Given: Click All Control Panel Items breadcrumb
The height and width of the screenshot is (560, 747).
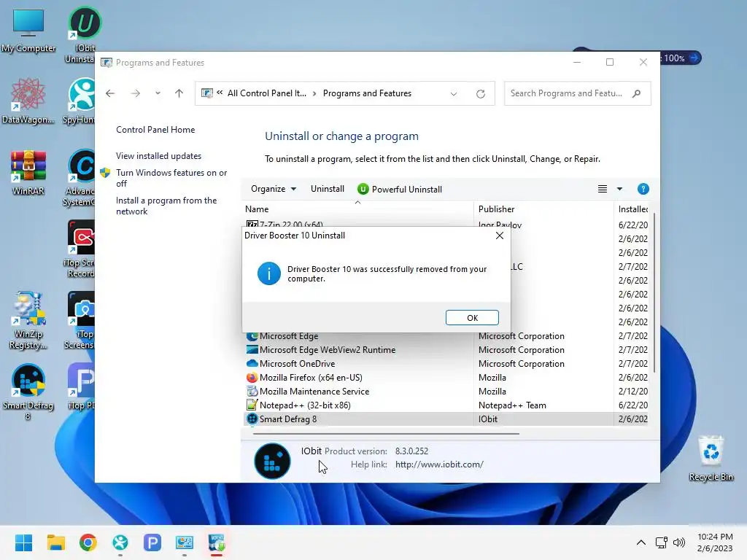Looking at the screenshot, I should [x=266, y=93].
